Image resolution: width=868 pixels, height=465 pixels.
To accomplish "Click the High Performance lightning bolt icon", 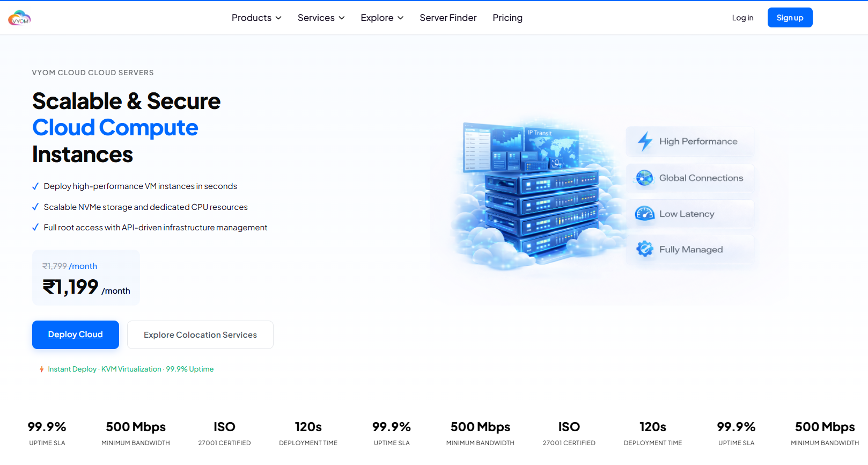I will (645, 141).
